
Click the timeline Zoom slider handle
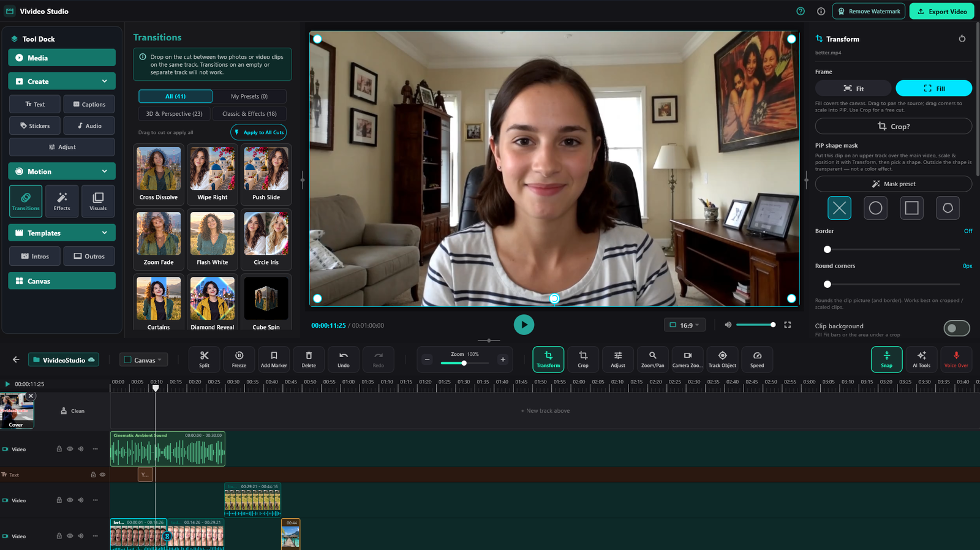click(464, 363)
